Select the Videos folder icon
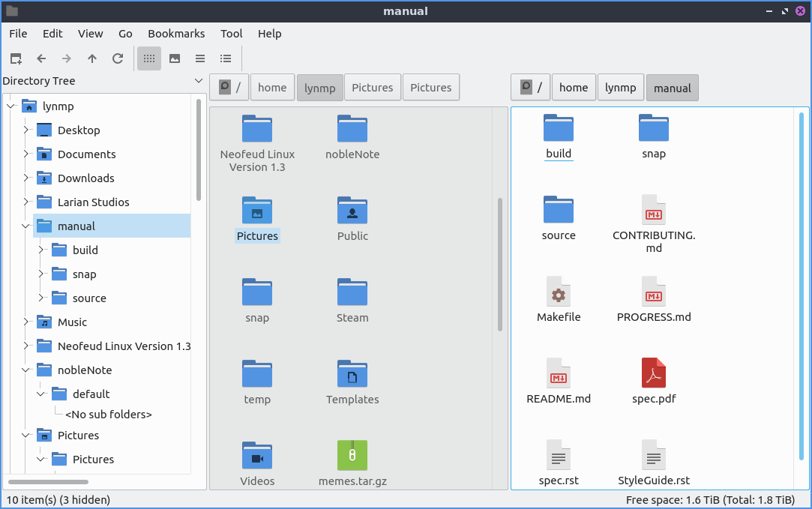 (257, 456)
